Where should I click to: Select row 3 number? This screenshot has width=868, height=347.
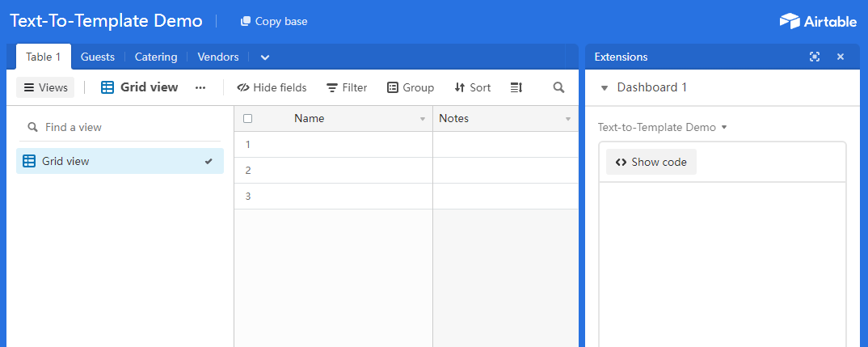[248, 197]
